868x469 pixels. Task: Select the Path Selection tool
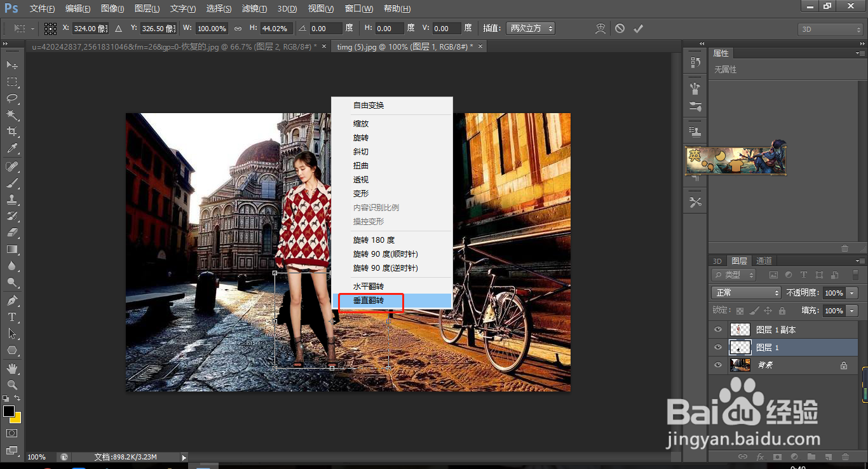pyautogui.click(x=12, y=333)
